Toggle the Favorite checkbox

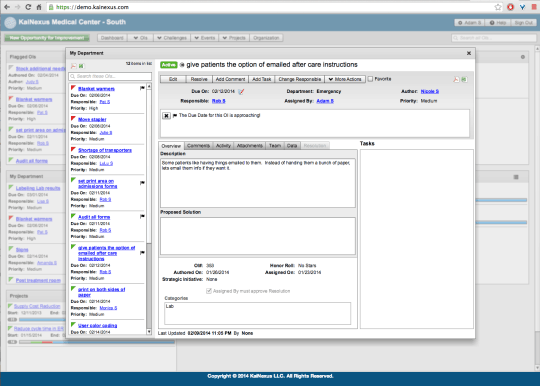coord(370,79)
